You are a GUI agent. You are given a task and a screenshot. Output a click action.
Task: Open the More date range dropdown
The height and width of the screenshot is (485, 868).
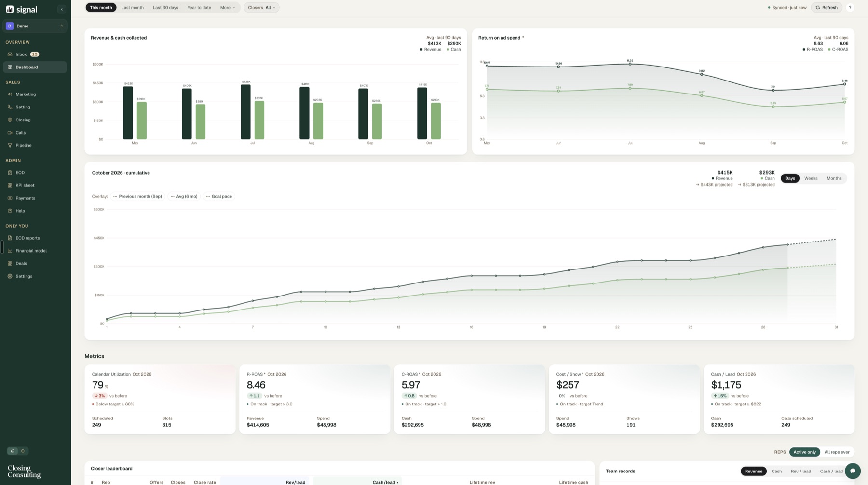pos(228,8)
